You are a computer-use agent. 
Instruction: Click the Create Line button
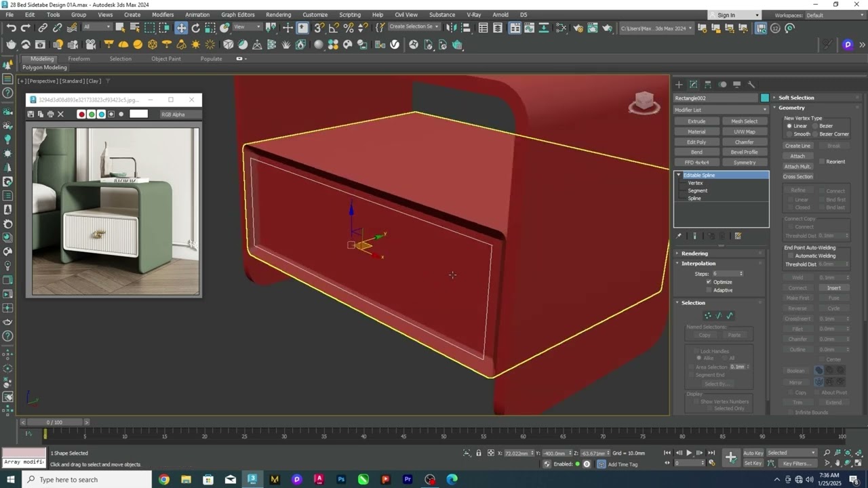tap(797, 146)
